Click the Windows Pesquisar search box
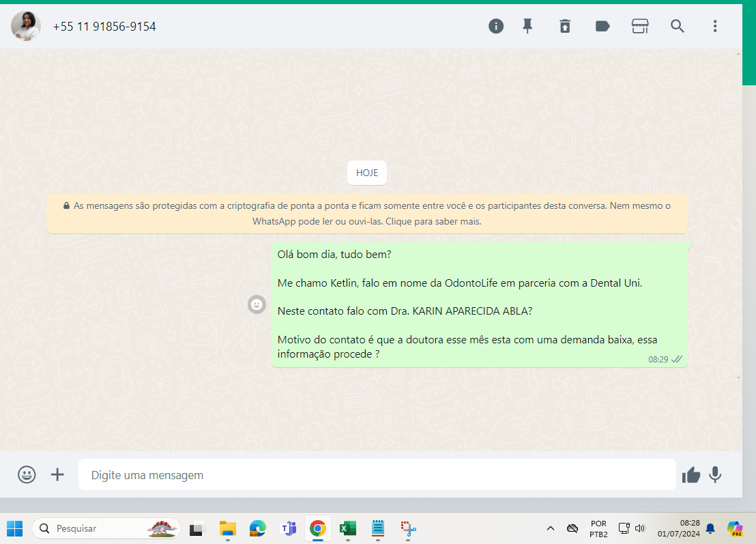Screen dimensions: 756x544 pyautogui.click(x=106, y=528)
